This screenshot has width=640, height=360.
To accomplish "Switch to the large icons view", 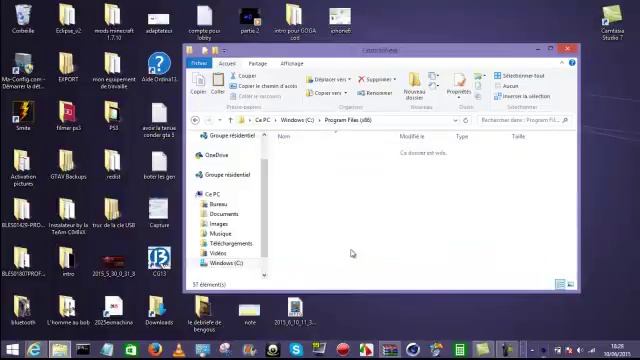I will (571, 284).
